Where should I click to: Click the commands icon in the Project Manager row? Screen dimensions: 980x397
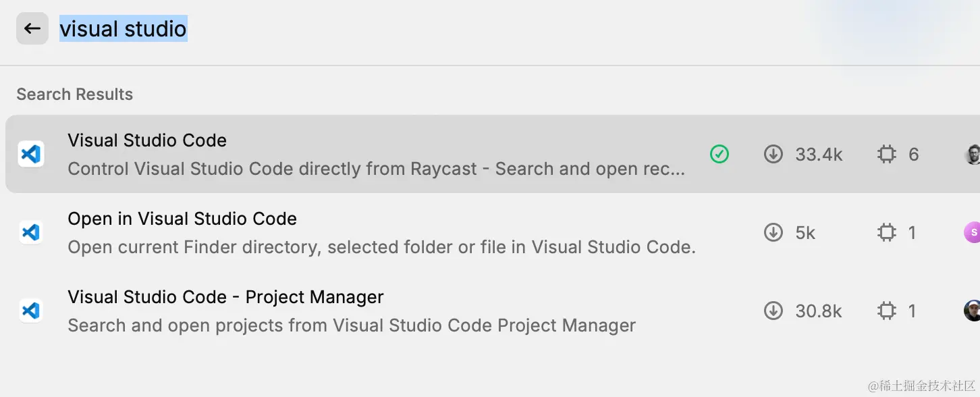tap(886, 311)
